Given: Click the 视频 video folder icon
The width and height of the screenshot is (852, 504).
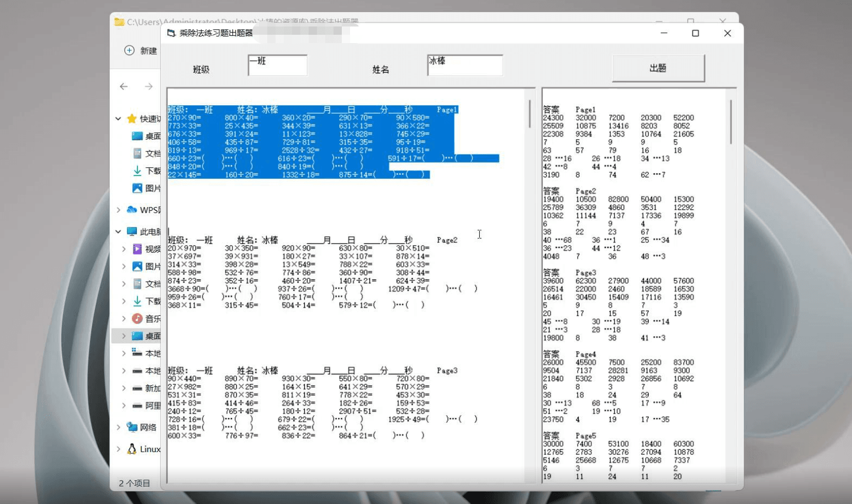Looking at the screenshot, I should (137, 249).
